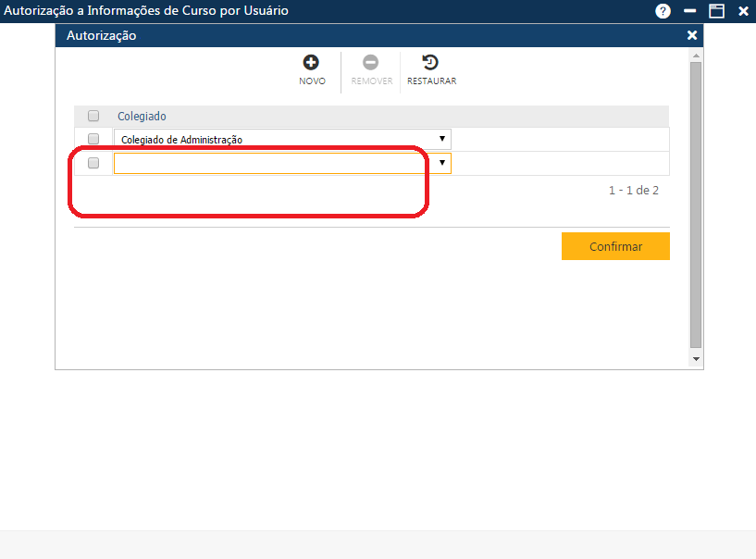Maximize the Autorização a Informações window
This screenshot has width=756, height=559.
(716, 11)
